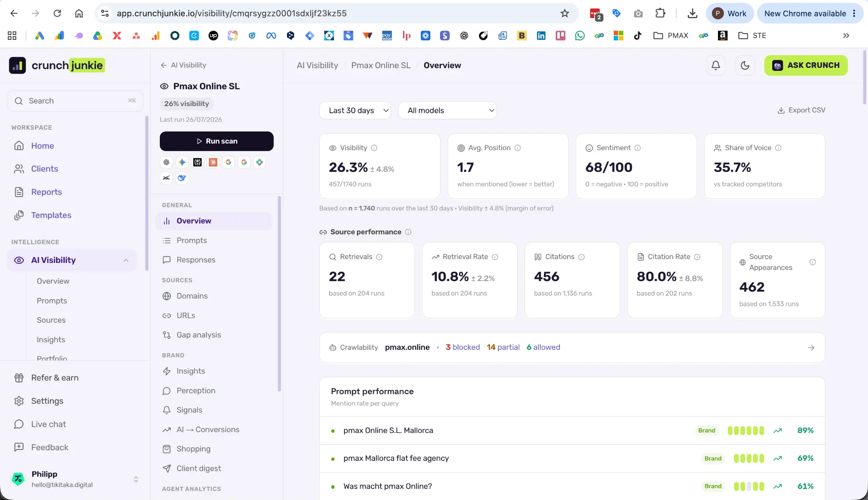Show info tooltip for Citations card
The width and height of the screenshot is (868, 500).
click(x=581, y=257)
